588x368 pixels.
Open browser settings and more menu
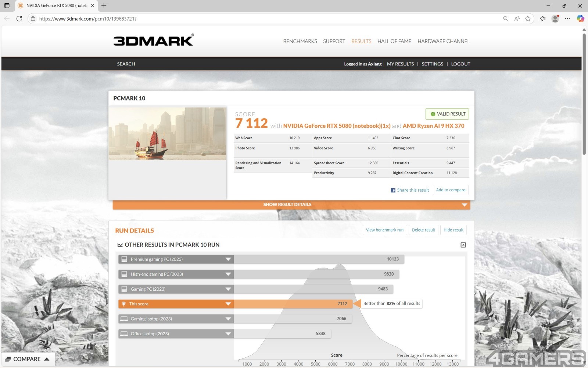pyautogui.click(x=567, y=19)
